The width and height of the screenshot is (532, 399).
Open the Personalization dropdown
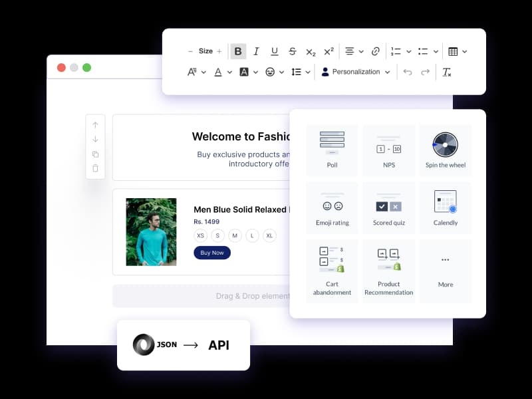pos(356,72)
